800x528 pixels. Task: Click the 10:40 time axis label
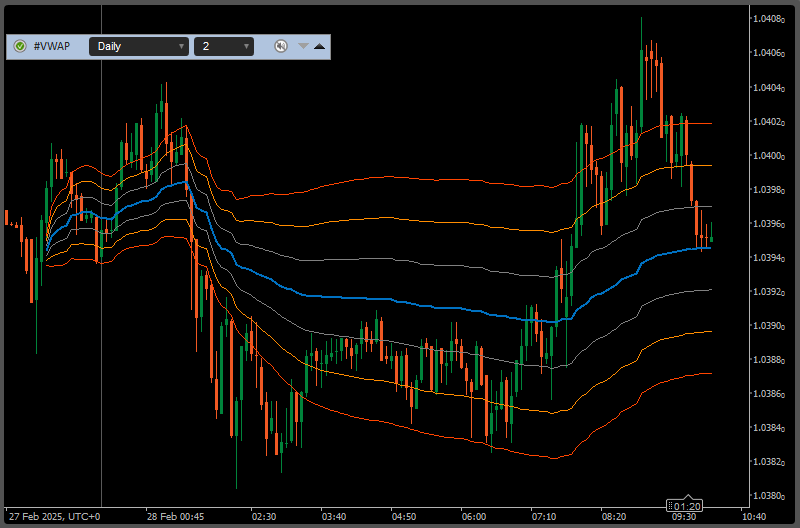pos(754,517)
